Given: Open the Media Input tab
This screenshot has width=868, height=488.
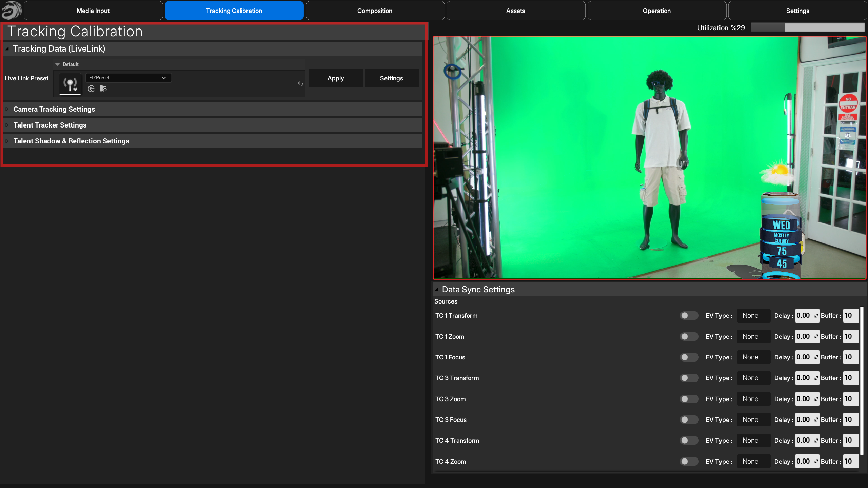Looking at the screenshot, I should pos(93,11).
